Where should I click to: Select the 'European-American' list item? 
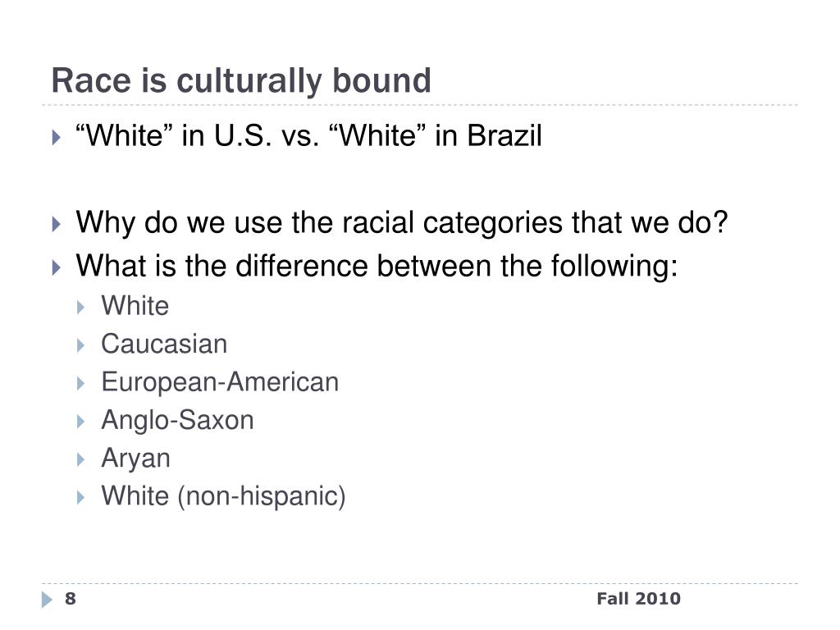coord(220,382)
